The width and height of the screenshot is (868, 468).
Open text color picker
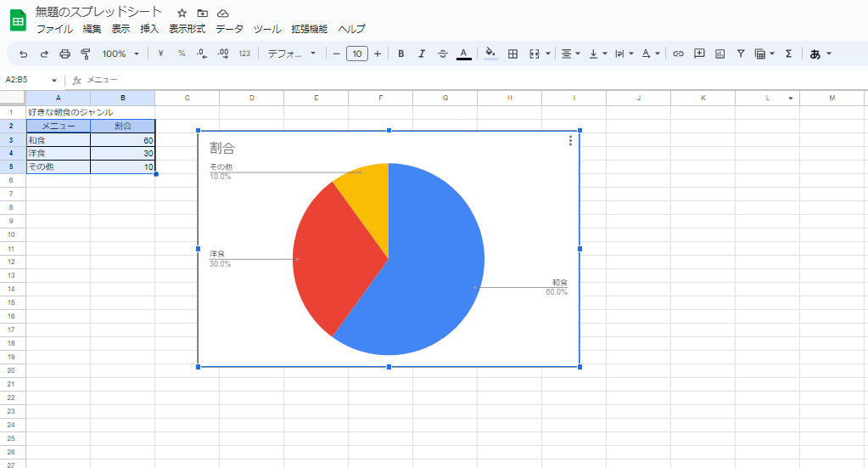point(464,54)
